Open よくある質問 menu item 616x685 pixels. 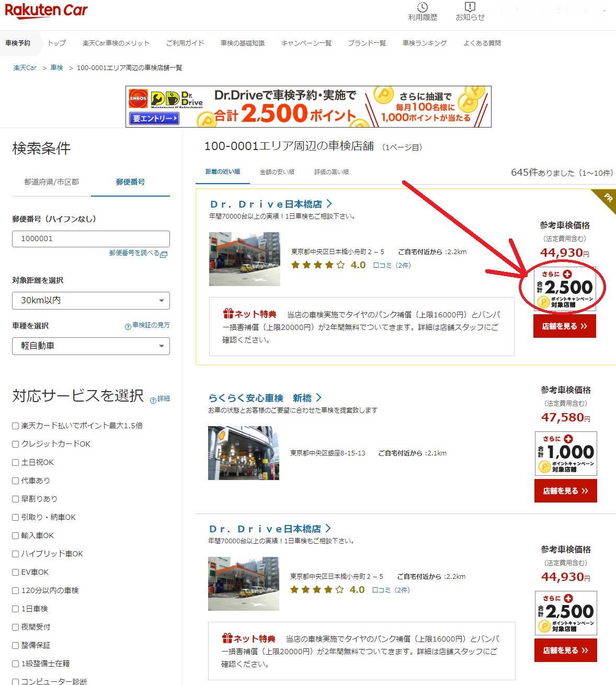pos(482,43)
